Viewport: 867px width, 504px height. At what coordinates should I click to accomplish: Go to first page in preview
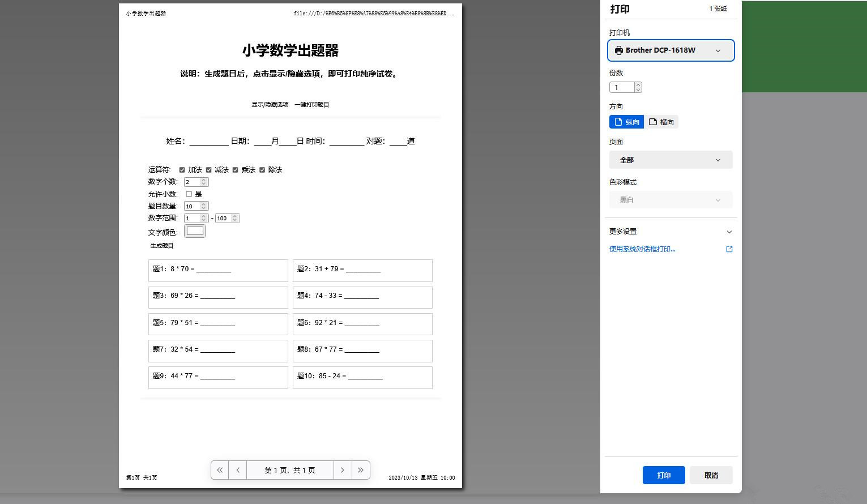(220, 470)
